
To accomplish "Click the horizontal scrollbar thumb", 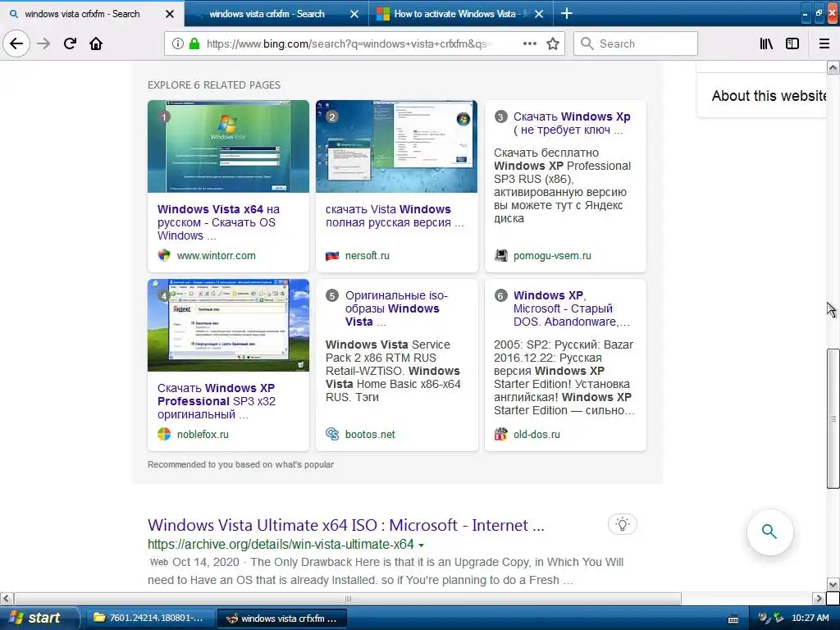I will [x=348, y=598].
